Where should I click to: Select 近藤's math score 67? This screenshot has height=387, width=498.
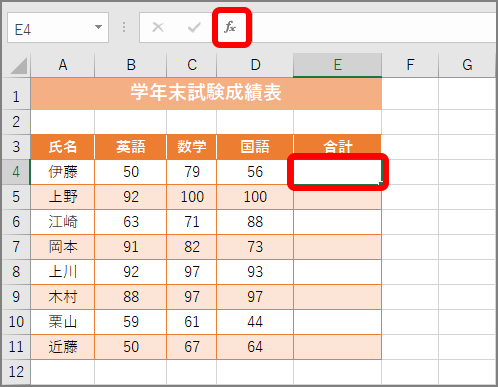pos(192,347)
